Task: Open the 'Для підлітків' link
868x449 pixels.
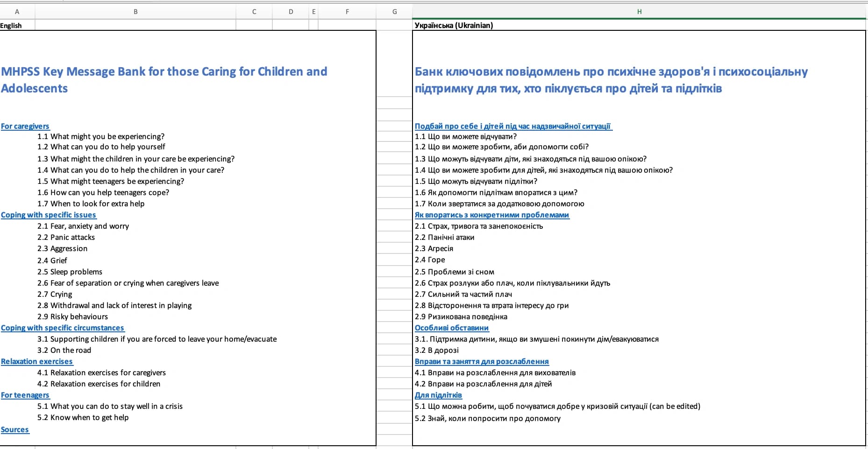Action: [438, 395]
